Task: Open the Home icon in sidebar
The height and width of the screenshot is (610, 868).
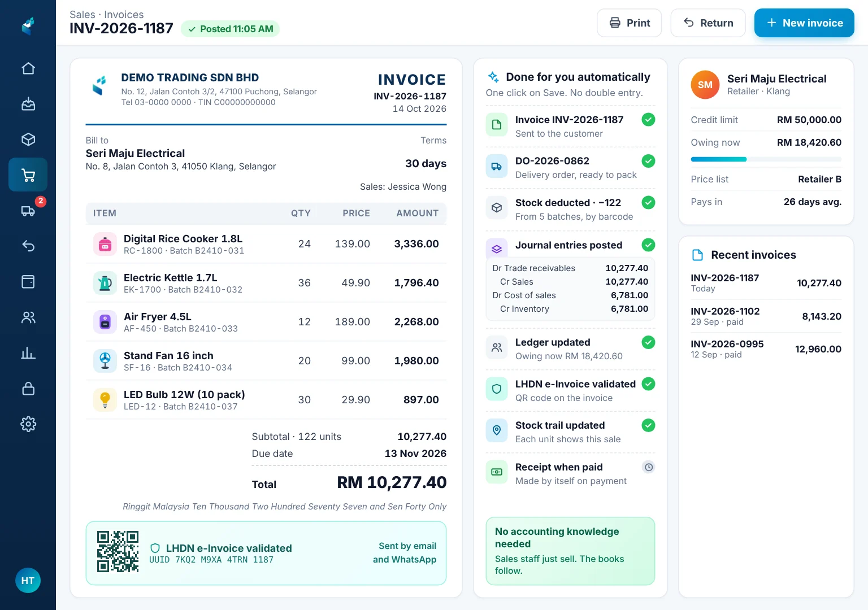Action: (28, 68)
